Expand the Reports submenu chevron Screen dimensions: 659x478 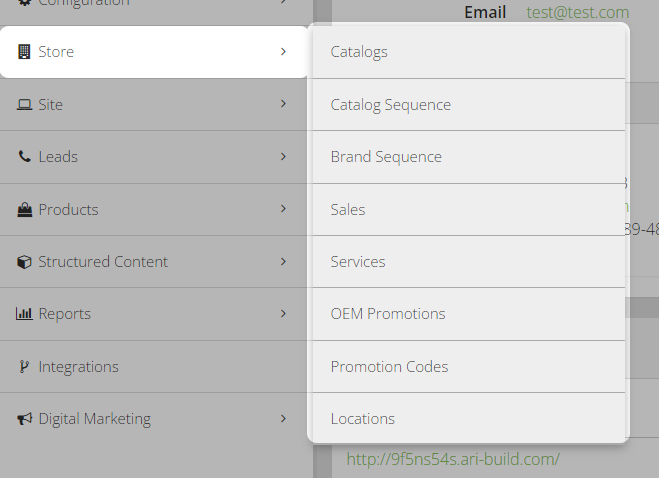283,314
